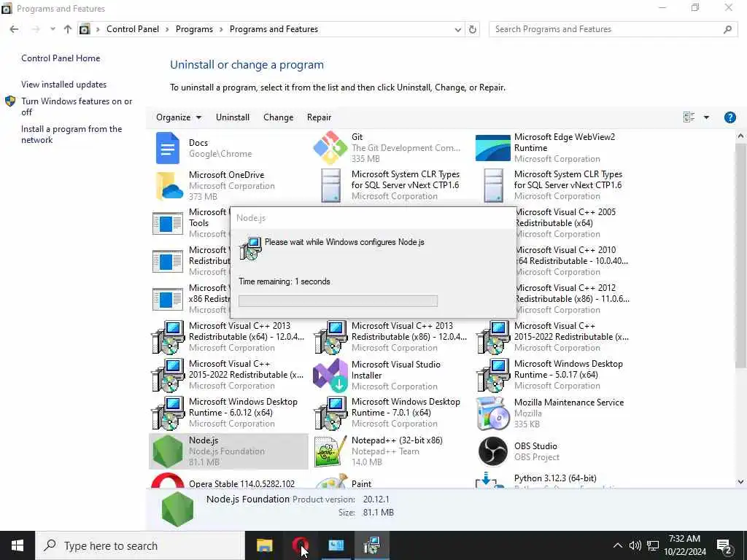
Task: Open the volume control in system tray
Action: (635, 545)
